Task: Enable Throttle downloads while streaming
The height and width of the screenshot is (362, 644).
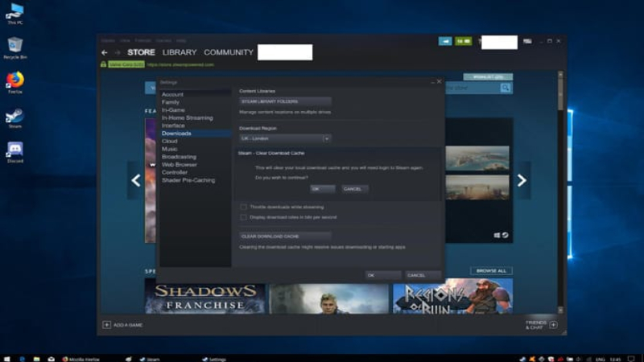Action: tap(244, 207)
